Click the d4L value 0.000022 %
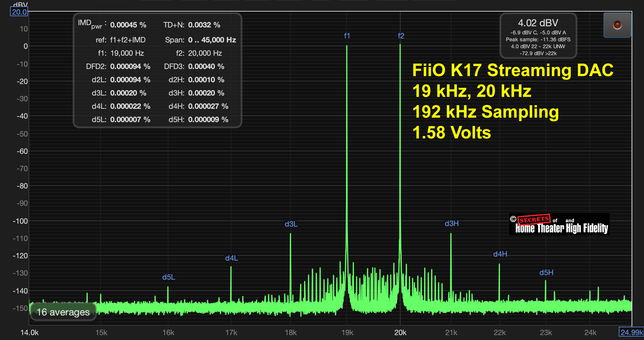Image resolution: width=644 pixels, height=340 pixels. coord(130,106)
